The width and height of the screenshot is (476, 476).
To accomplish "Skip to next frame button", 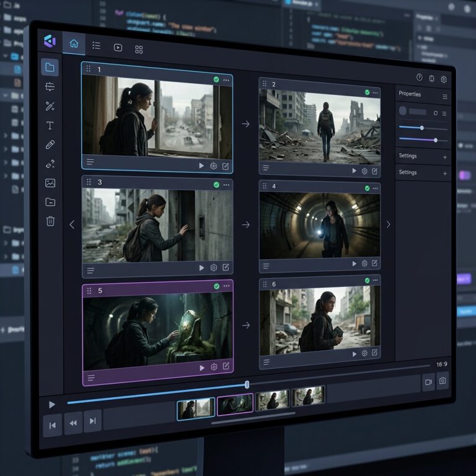I will tap(92, 421).
